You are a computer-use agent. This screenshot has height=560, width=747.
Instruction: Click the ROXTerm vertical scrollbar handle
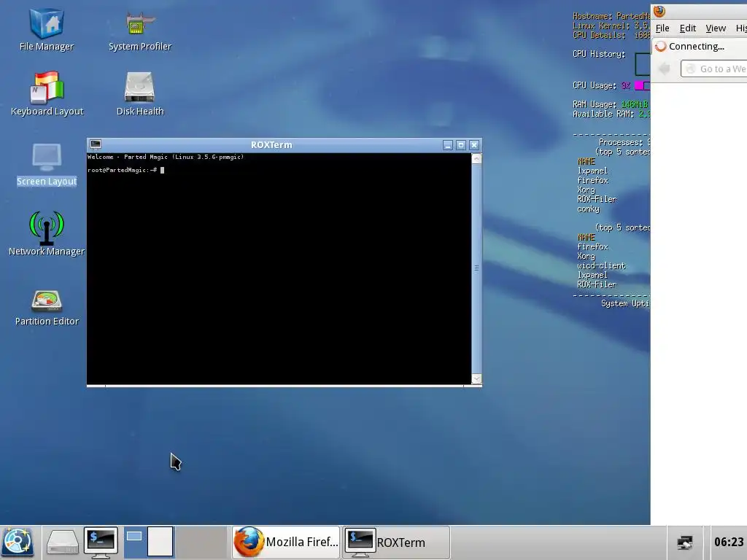point(476,268)
